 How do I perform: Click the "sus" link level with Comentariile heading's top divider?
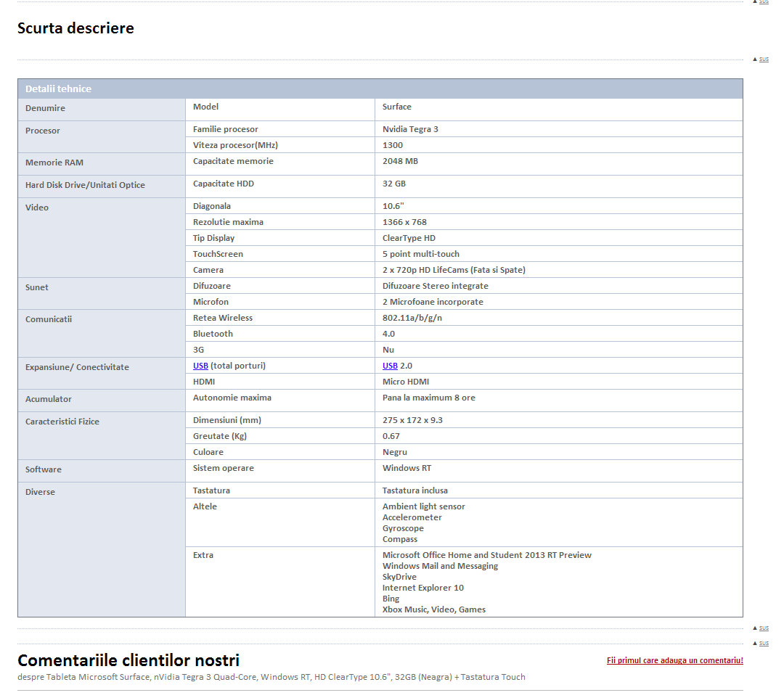coord(764,643)
